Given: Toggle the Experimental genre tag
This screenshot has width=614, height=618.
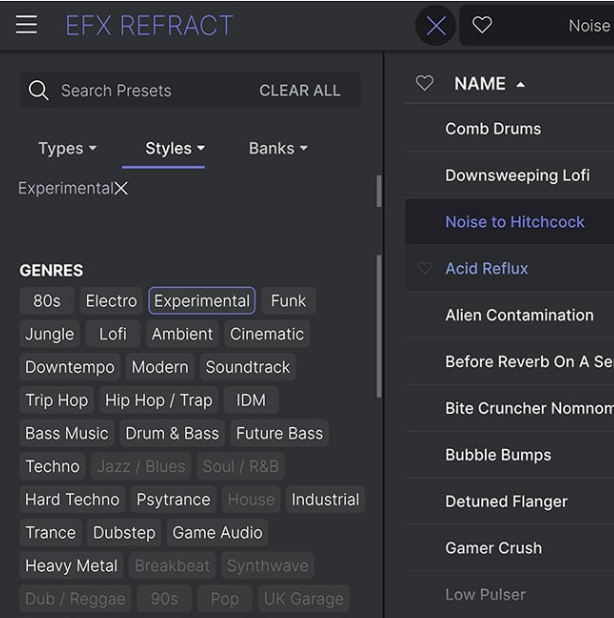Looking at the screenshot, I should [202, 301].
